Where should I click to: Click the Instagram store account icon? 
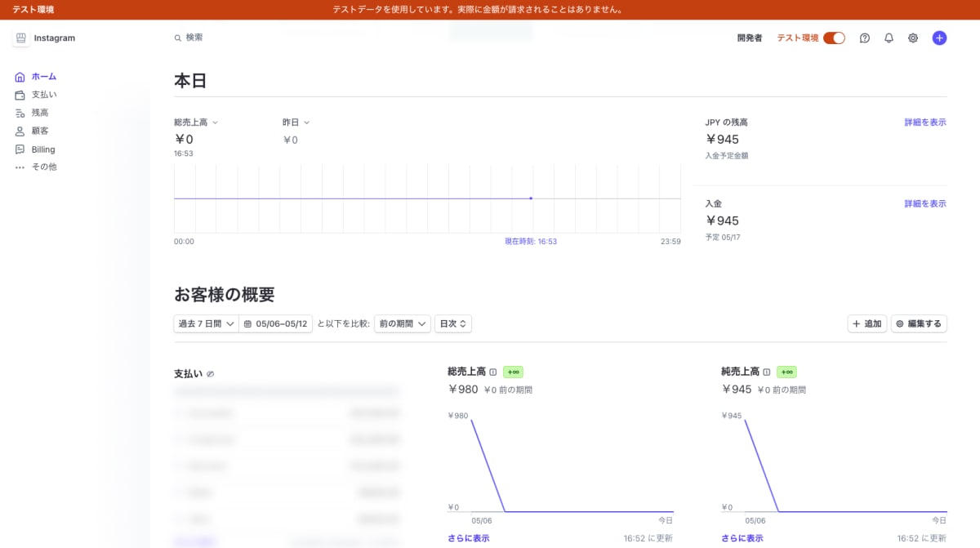point(20,38)
